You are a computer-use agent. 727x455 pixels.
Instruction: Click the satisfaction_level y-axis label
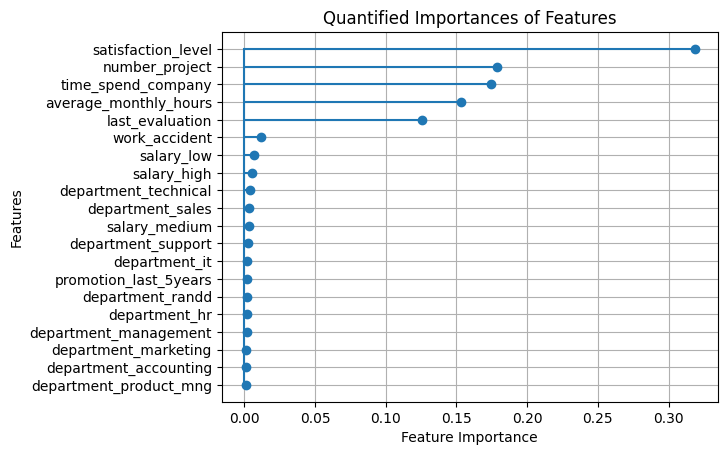click(x=152, y=49)
